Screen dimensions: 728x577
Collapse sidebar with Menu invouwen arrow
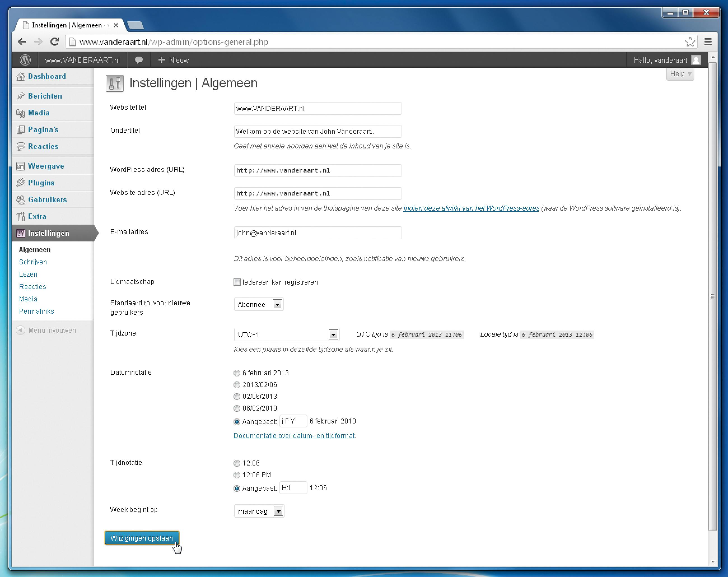point(21,330)
